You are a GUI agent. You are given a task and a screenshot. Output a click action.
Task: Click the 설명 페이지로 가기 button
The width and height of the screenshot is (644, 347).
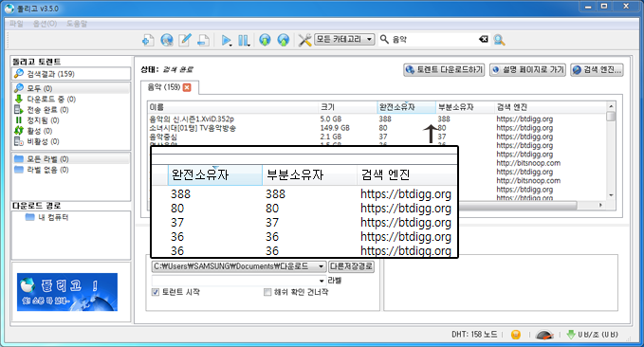coord(527,70)
